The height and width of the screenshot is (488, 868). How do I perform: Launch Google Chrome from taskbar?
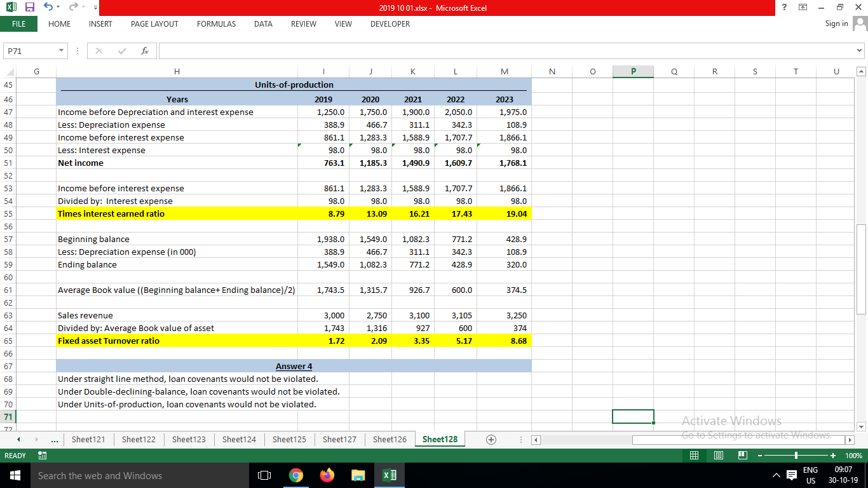tap(295, 475)
